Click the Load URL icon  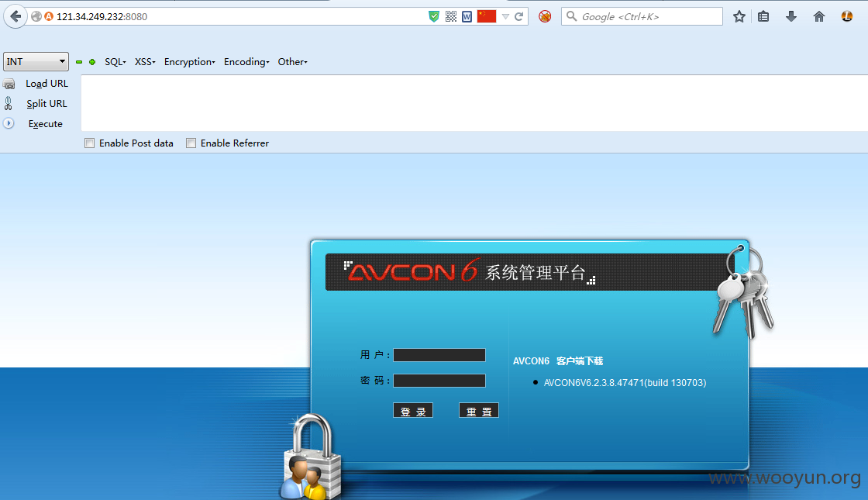coord(9,84)
